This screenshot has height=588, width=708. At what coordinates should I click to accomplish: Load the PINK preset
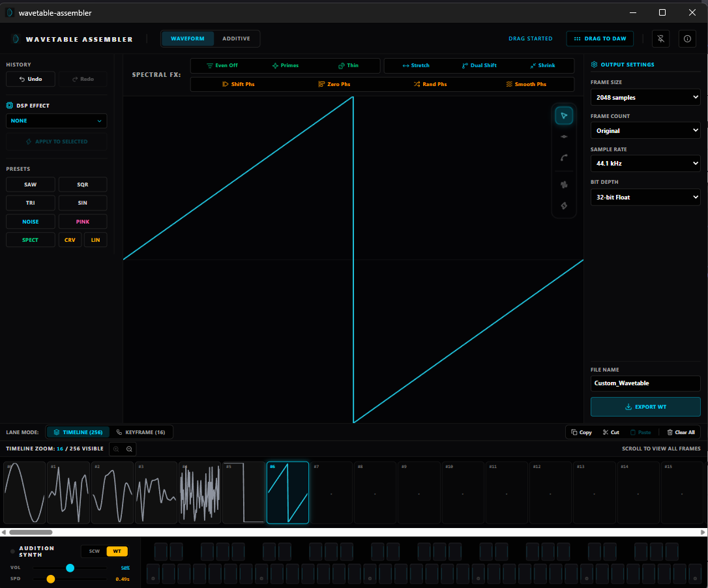point(83,222)
